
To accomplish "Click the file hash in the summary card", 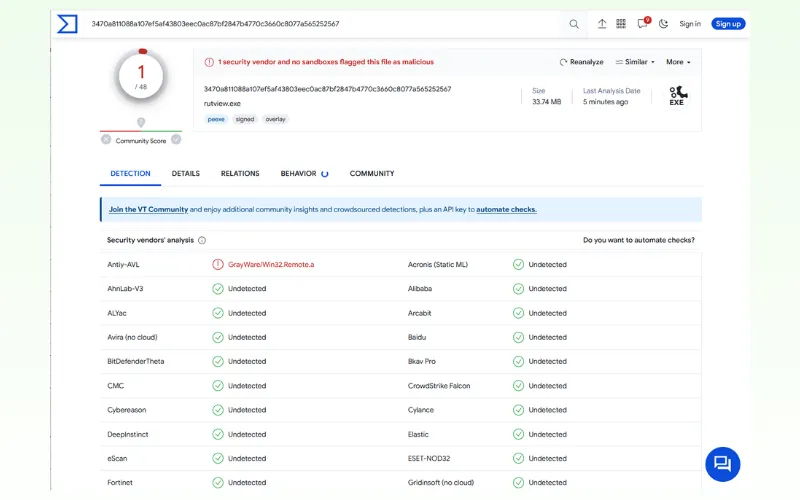I will tap(328, 89).
